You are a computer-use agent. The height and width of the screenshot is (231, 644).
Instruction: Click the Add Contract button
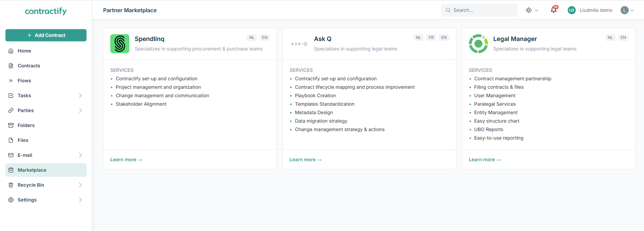46,35
